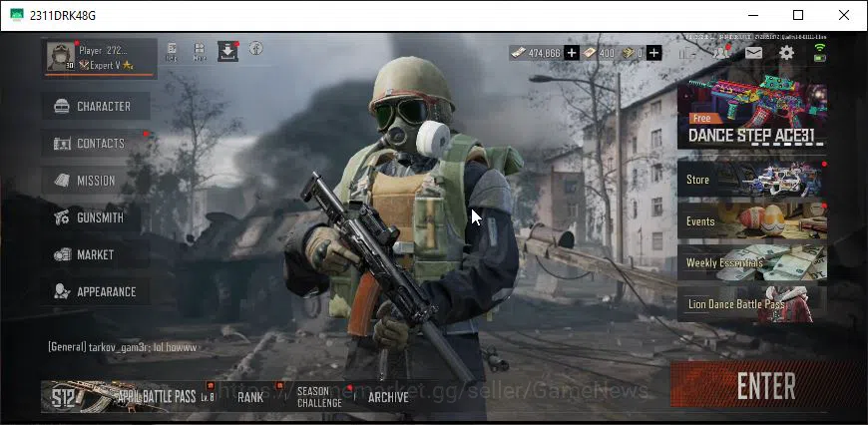The width and height of the screenshot is (868, 425).
Task: Open the friends icon with red dot
Action: (x=720, y=53)
